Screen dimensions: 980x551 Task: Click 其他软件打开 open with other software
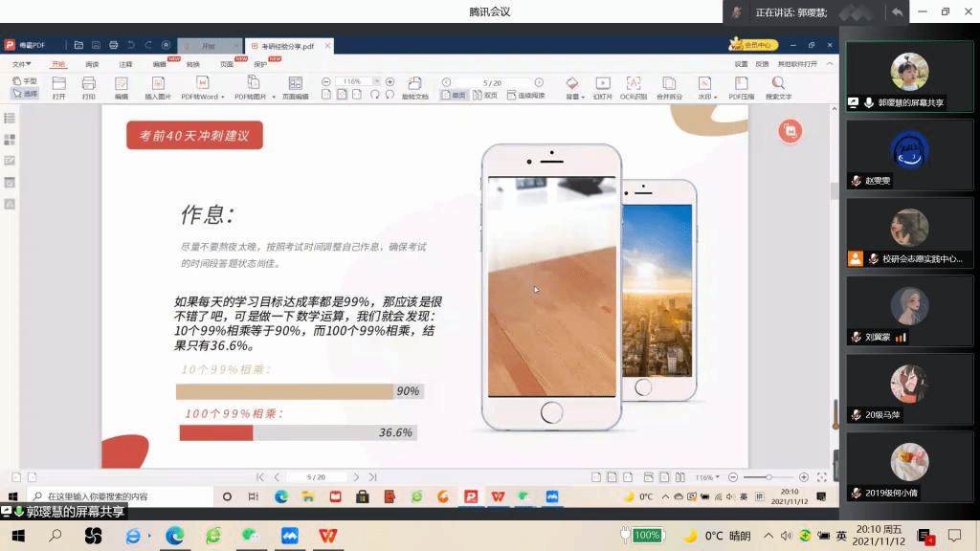click(x=797, y=64)
